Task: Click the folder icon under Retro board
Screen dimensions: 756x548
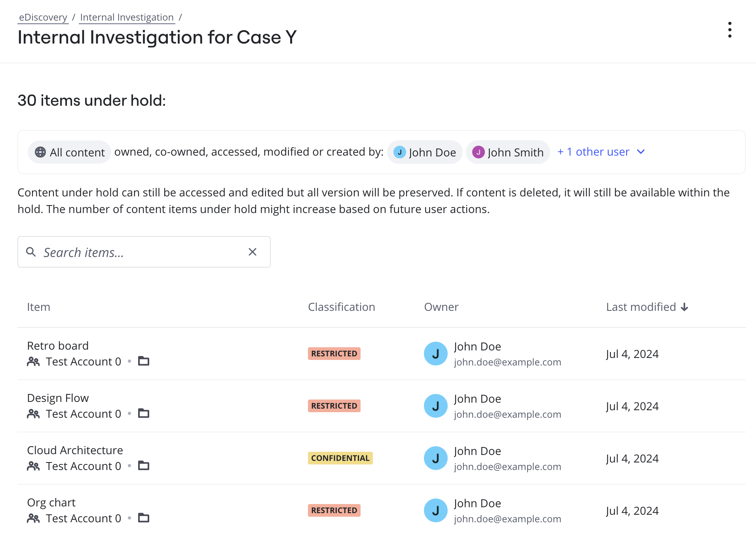Action: (x=143, y=361)
